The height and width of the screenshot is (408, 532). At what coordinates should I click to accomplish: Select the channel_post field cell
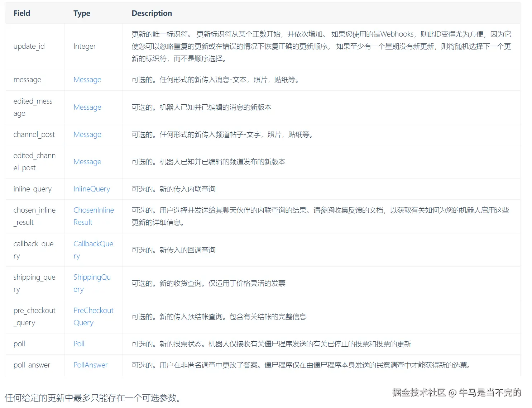coord(35,134)
